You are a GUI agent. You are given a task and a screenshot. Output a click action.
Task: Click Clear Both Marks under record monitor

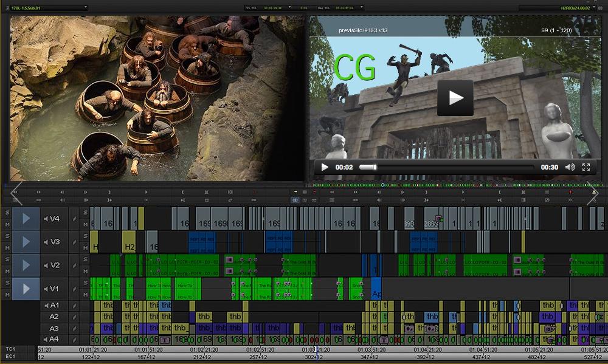[523, 192]
